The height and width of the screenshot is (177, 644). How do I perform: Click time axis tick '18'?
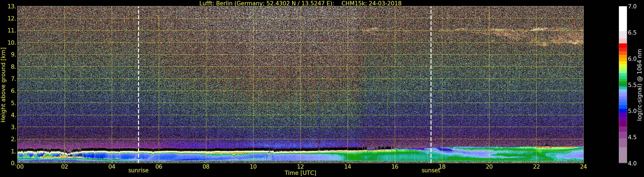click(442, 167)
